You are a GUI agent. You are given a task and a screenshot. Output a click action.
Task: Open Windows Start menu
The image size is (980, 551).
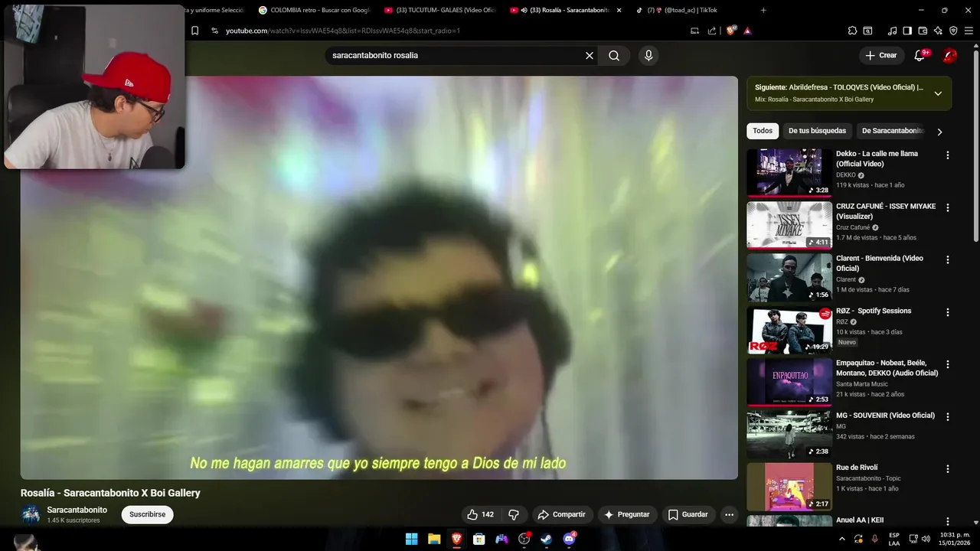pos(411,539)
